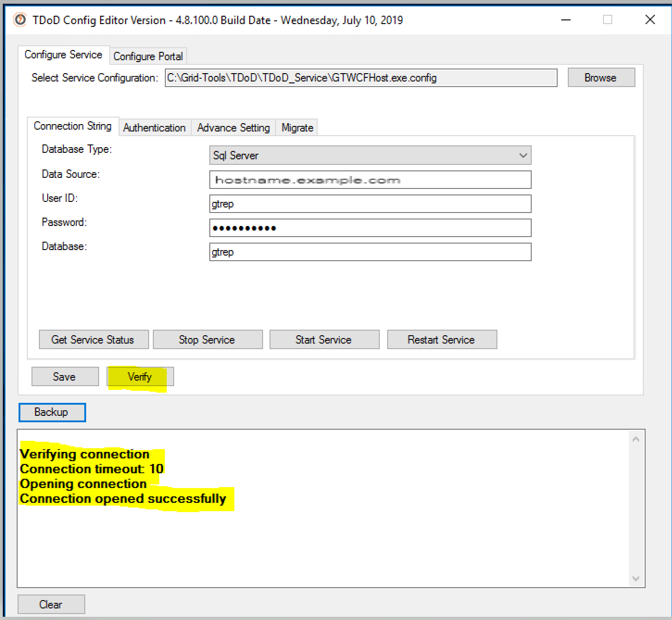Screen dimensions: 672x620
Task: Click the log scrollbar down arrow
Action: click(636, 579)
